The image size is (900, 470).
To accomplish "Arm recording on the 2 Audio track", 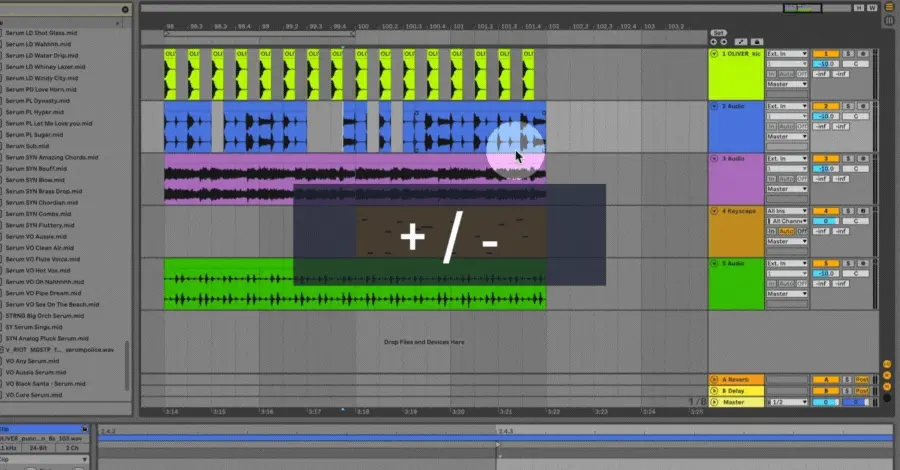I will 863,106.
